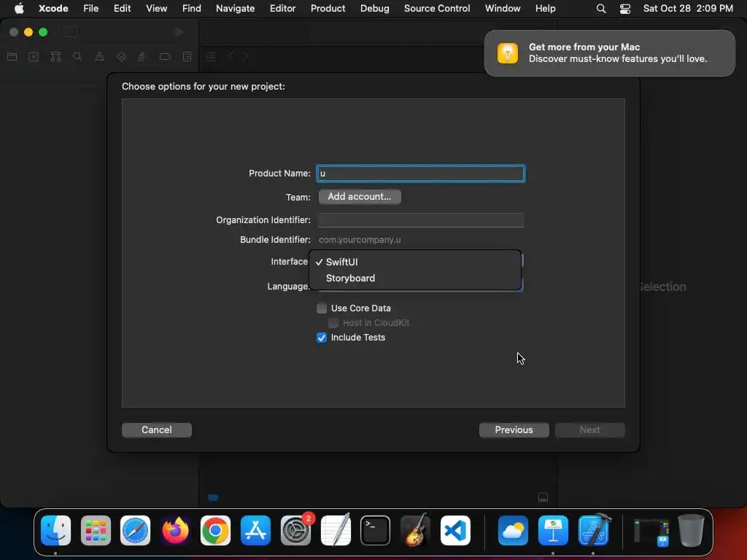Open the Breakpoint navigator tag icon

pos(165,57)
